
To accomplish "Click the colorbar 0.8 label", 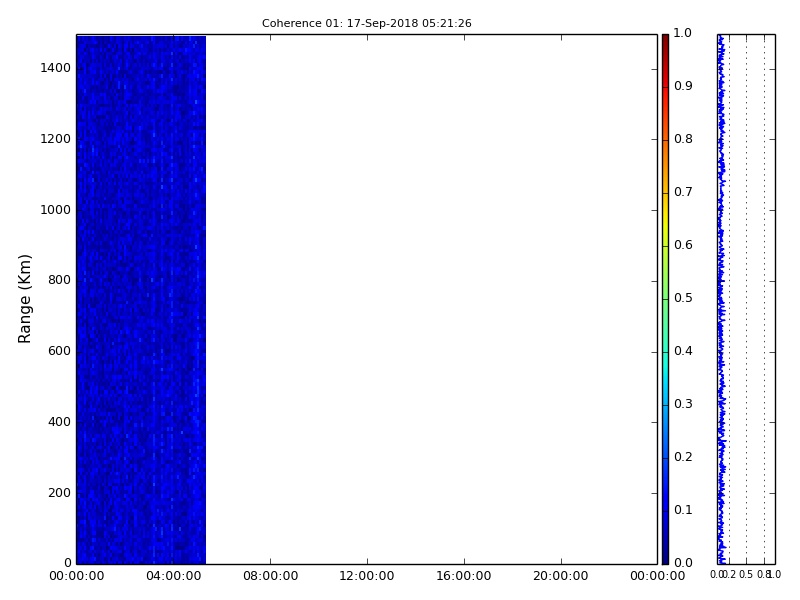I will [683, 139].
